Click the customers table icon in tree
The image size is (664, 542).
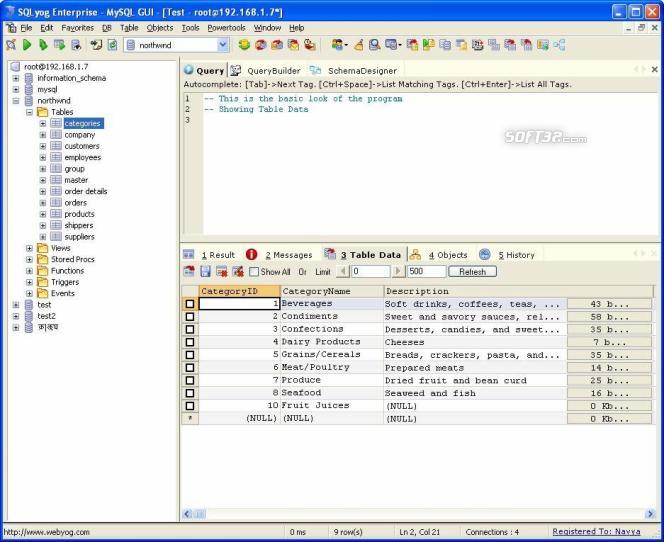(x=56, y=146)
